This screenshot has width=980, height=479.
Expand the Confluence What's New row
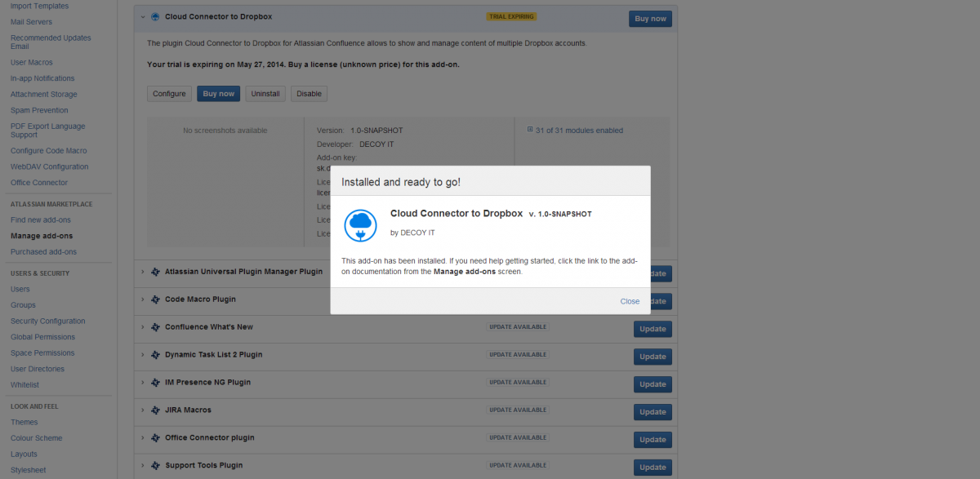pos(142,327)
